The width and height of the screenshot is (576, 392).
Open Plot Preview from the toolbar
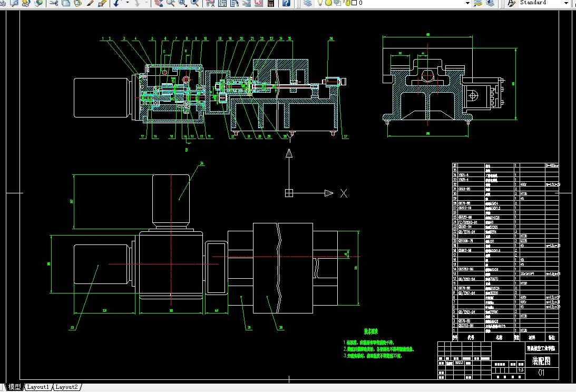pos(14,3)
